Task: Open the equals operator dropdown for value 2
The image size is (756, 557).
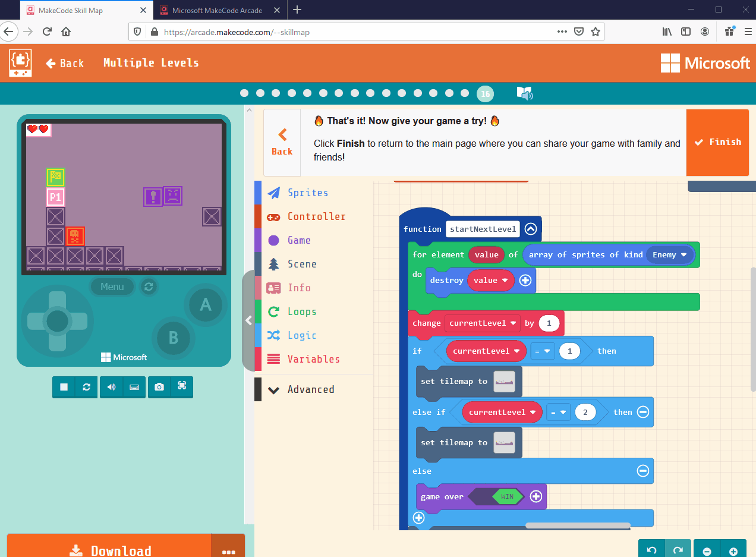Action: (x=559, y=412)
